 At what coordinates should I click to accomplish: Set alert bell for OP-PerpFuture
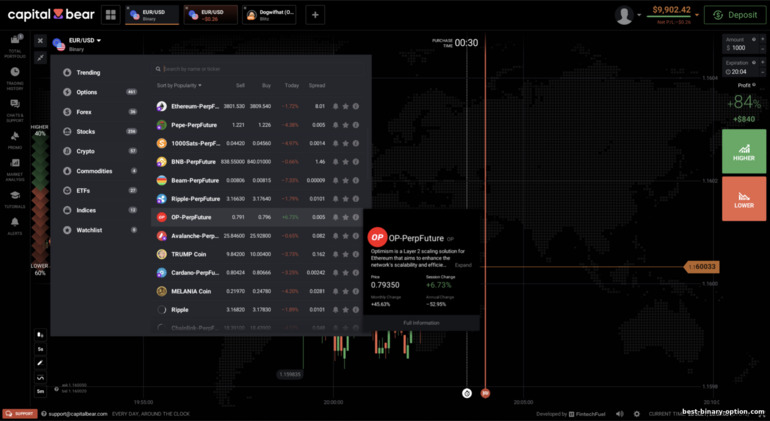pyautogui.click(x=335, y=217)
